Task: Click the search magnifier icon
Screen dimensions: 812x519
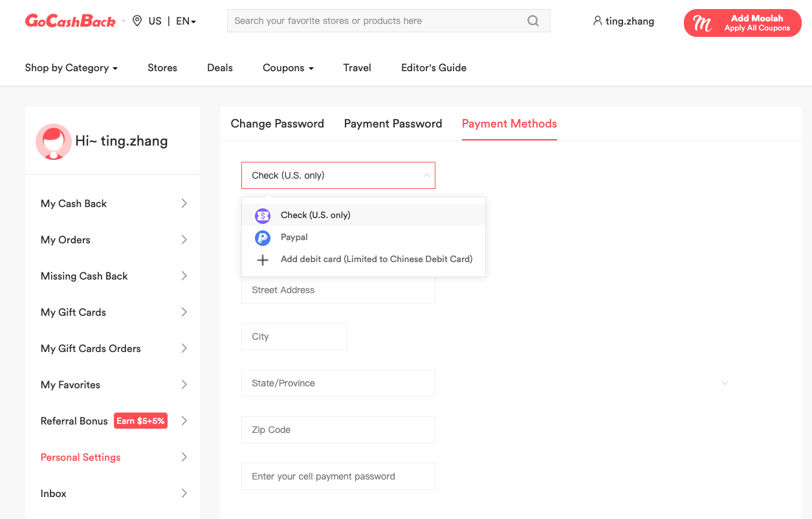Action: [533, 21]
